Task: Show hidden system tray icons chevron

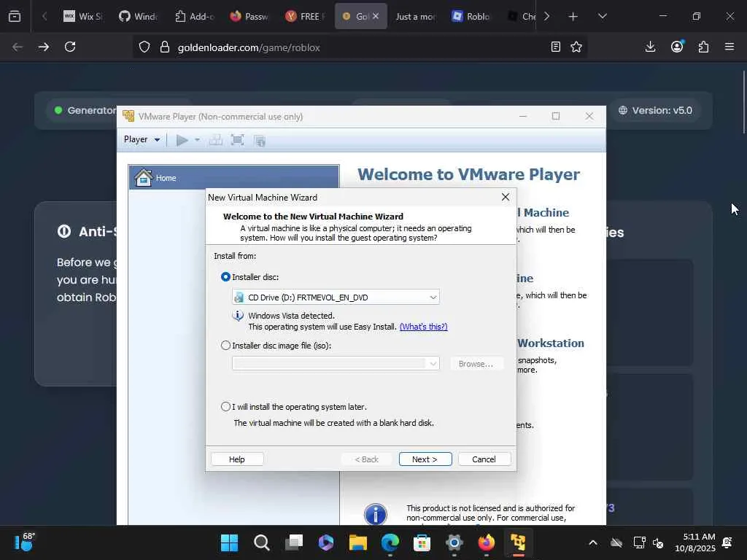Action: click(x=592, y=542)
